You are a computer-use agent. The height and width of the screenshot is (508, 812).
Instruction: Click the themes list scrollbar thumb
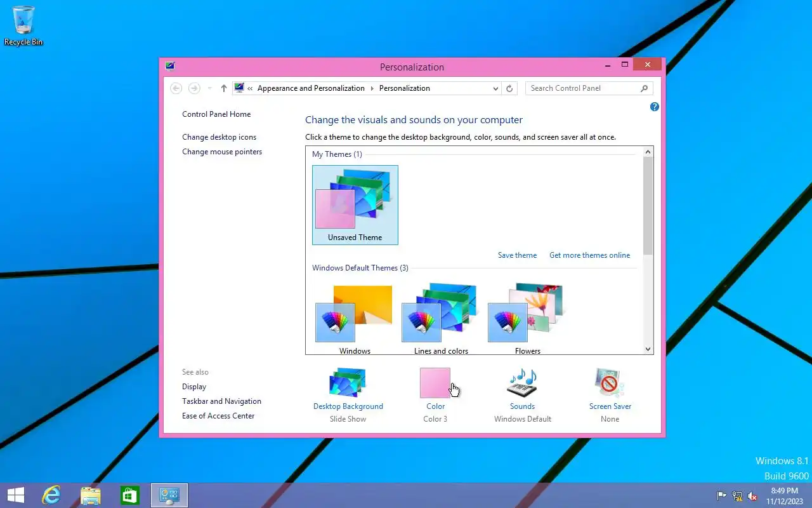648,206
